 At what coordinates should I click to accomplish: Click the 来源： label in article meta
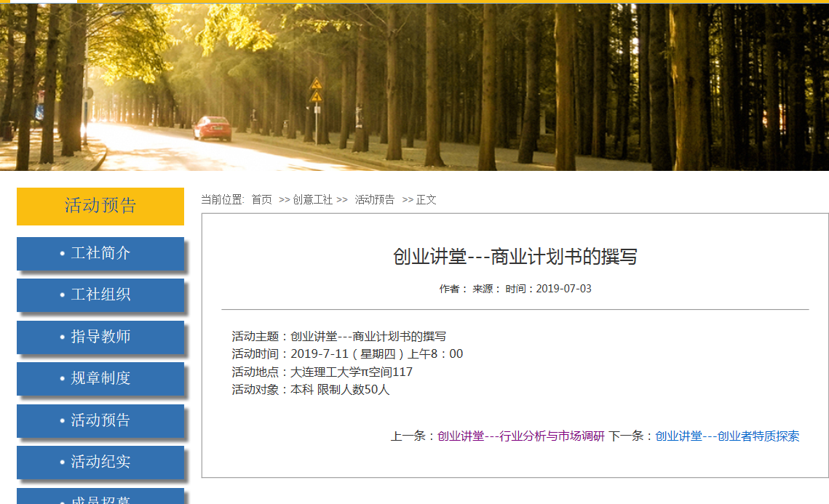486,289
